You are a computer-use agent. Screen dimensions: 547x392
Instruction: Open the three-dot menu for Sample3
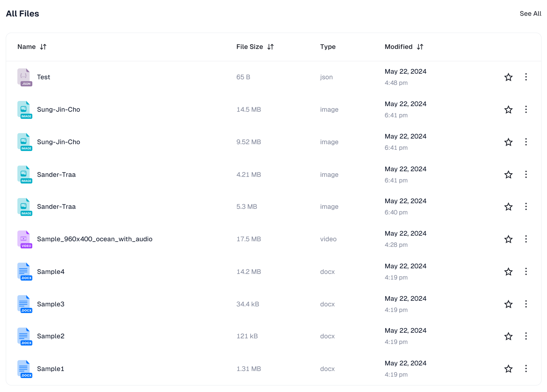coord(526,304)
